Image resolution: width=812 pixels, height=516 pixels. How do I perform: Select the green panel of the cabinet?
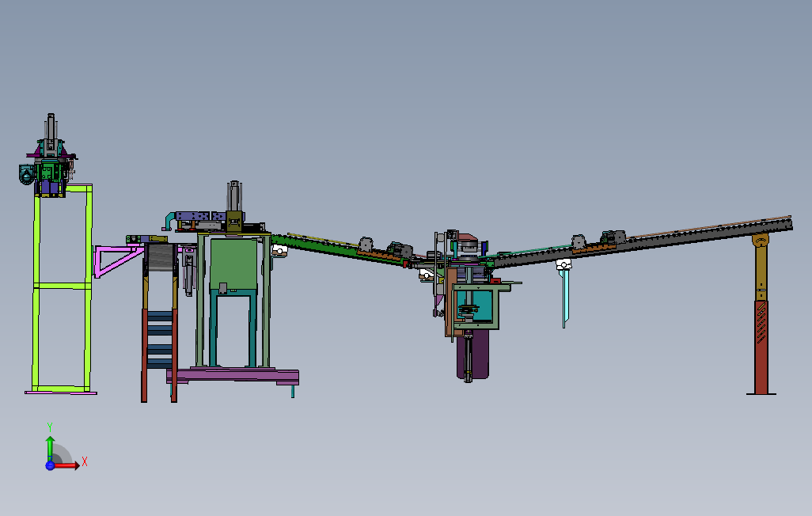[x=233, y=264]
